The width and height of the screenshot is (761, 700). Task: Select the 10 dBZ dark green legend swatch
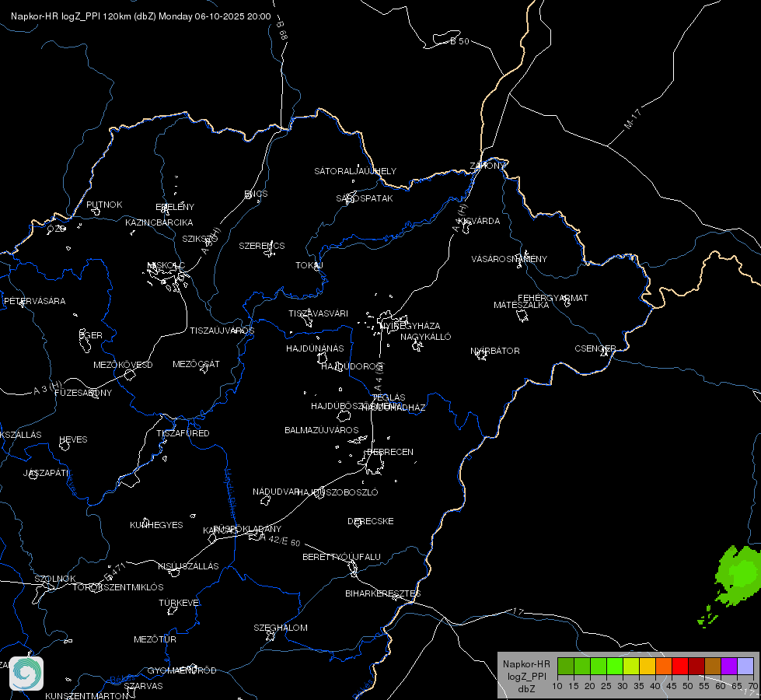(565, 666)
